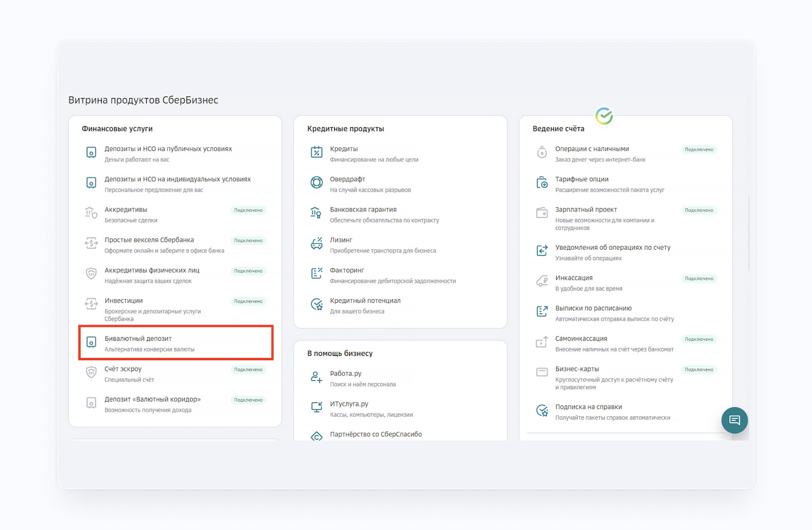Click the Факторинг icon
This screenshot has width=812, height=530.
tap(317, 274)
